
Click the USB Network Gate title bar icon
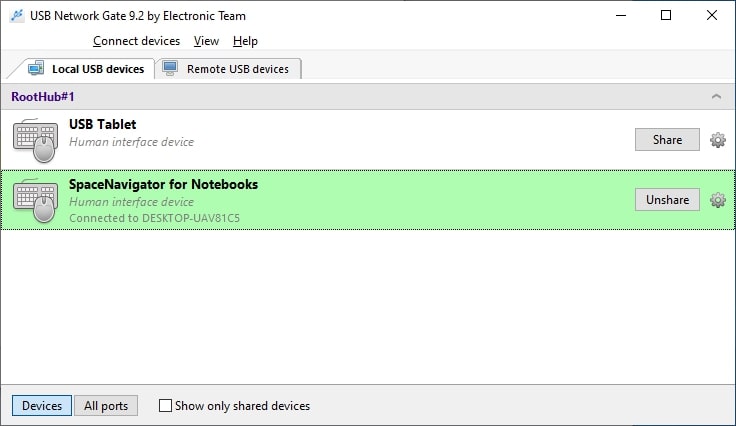pyautogui.click(x=16, y=15)
